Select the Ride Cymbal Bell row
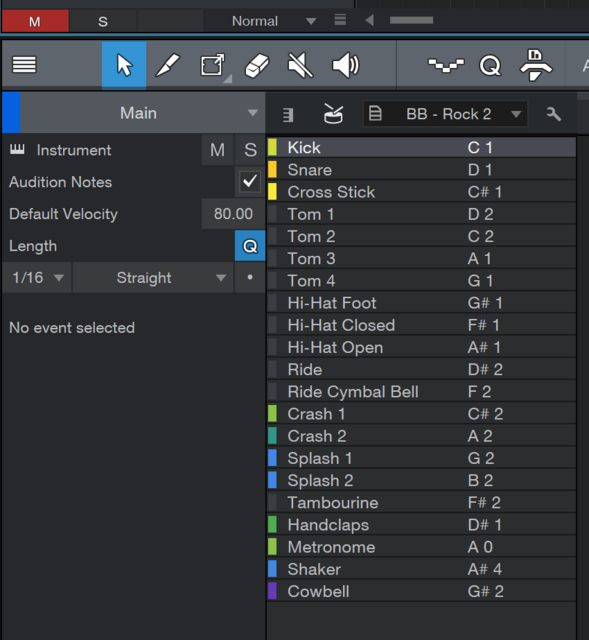This screenshot has height=640, width=589. point(421,391)
